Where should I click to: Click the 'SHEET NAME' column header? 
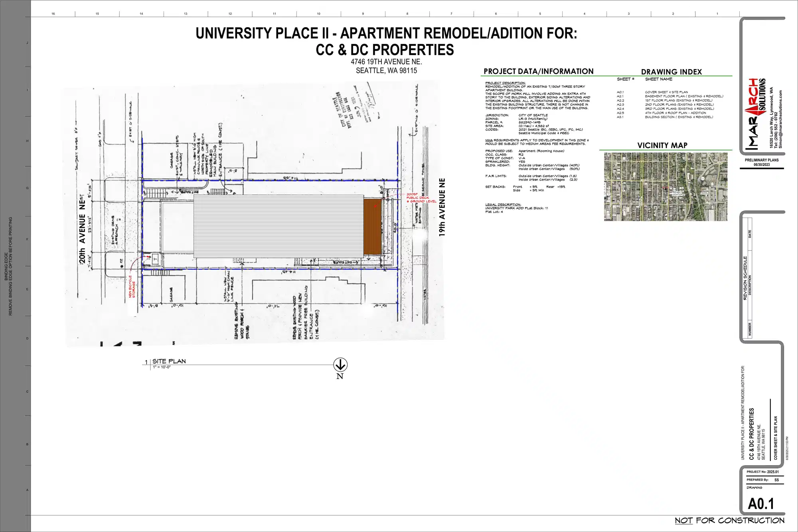coord(659,79)
